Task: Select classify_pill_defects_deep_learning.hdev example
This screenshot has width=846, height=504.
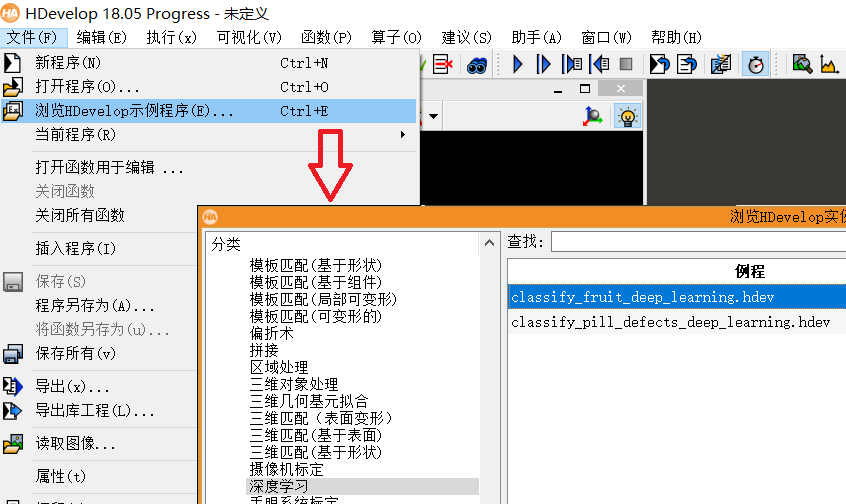Action: point(677,322)
